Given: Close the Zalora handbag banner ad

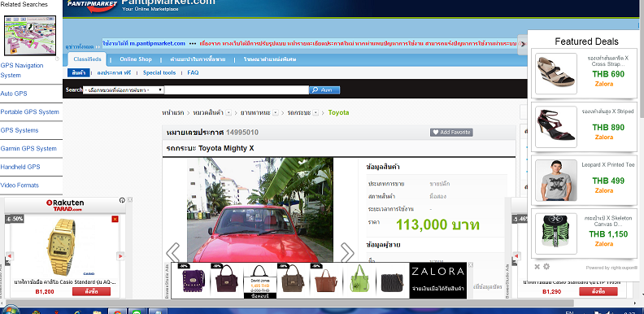Looking at the screenshot, I should (471, 265).
